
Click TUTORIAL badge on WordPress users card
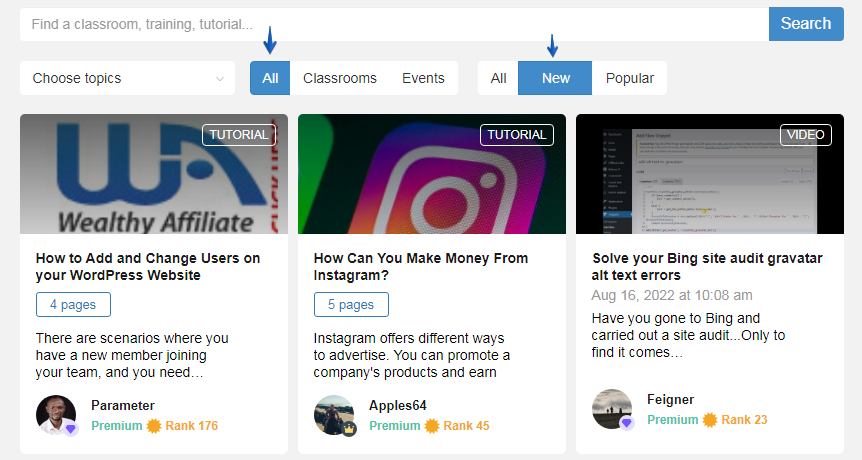coord(239,135)
